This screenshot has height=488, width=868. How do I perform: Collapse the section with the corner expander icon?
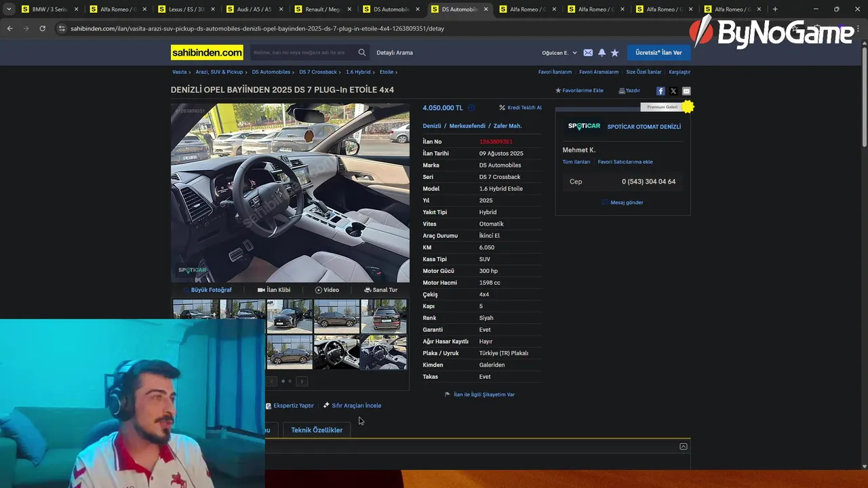[x=684, y=446]
